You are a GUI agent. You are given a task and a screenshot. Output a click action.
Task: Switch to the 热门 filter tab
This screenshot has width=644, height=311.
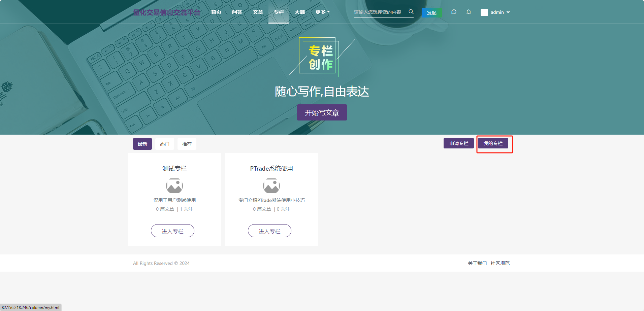click(165, 144)
